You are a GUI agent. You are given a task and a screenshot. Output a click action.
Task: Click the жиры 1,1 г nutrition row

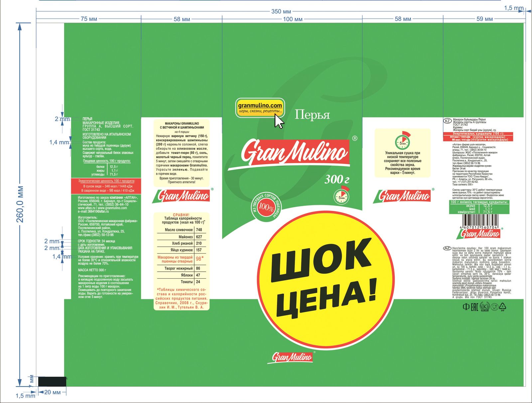[x=107, y=171]
